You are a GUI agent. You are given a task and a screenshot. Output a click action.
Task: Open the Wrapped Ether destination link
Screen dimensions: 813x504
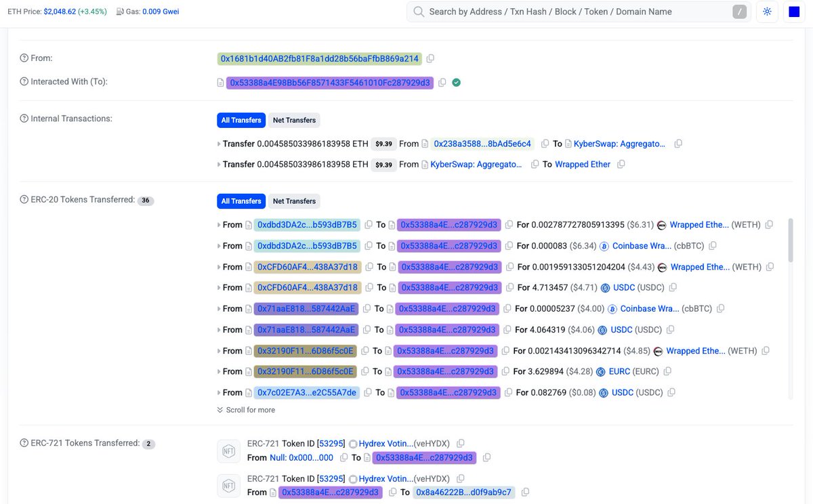pos(583,164)
